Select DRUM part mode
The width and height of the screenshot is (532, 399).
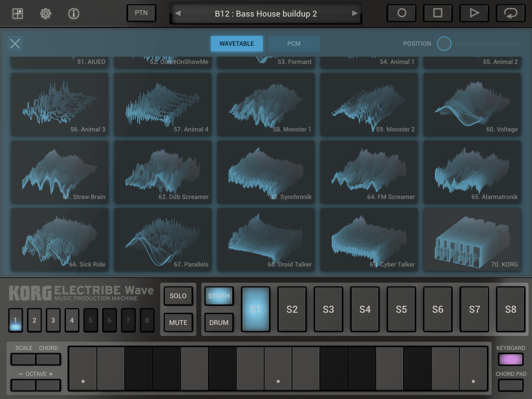click(x=219, y=322)
